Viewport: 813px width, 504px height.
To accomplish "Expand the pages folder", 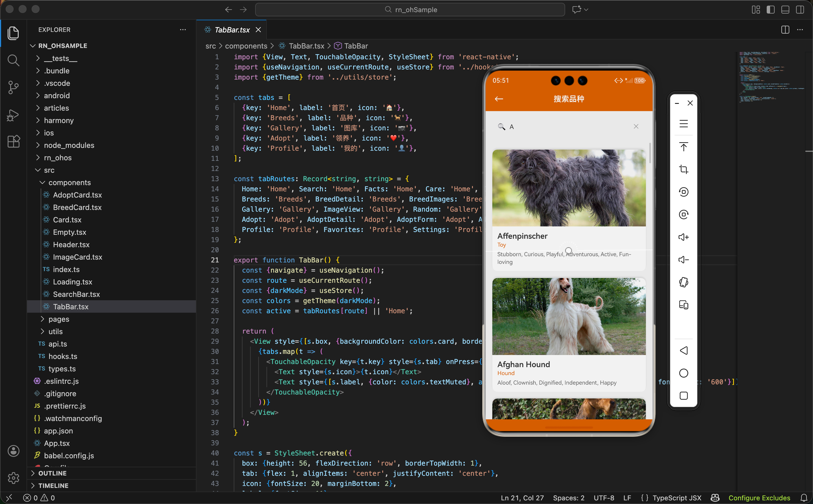I will click(59, 319).
